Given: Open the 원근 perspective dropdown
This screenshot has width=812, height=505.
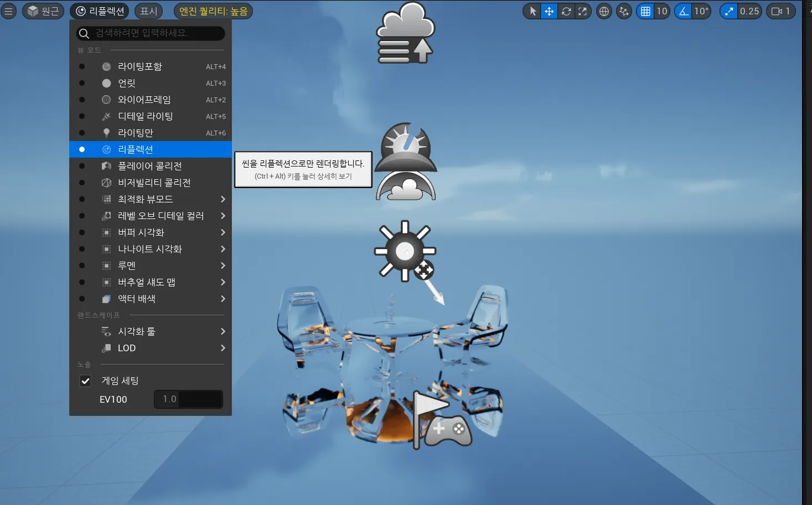Looking at the screenshot, I should click(43, 11).
